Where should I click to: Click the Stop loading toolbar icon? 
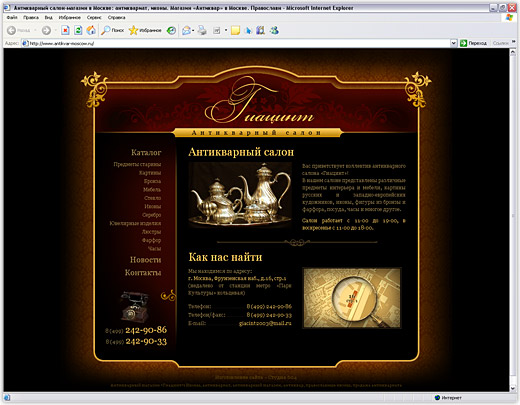point(65,30)
